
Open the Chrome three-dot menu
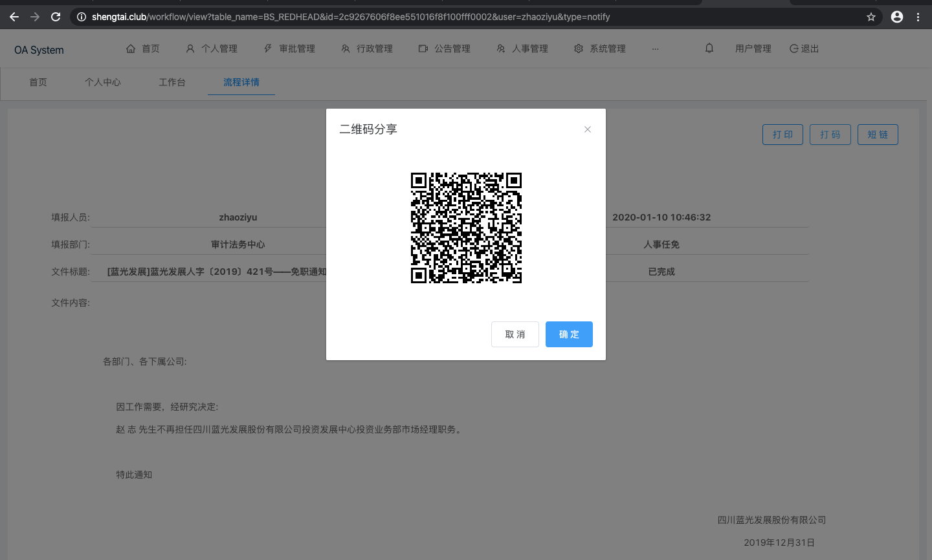[918, 17]
